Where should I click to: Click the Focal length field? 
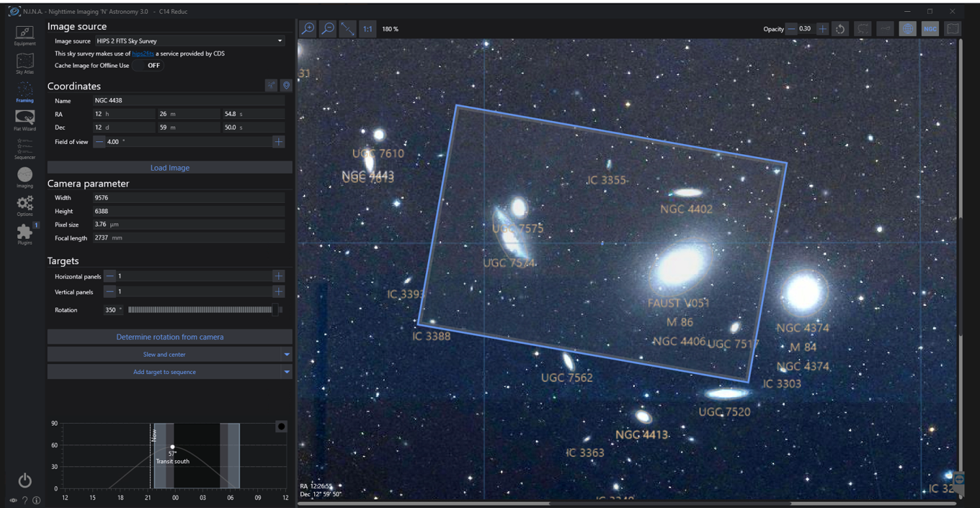point(189,238)
